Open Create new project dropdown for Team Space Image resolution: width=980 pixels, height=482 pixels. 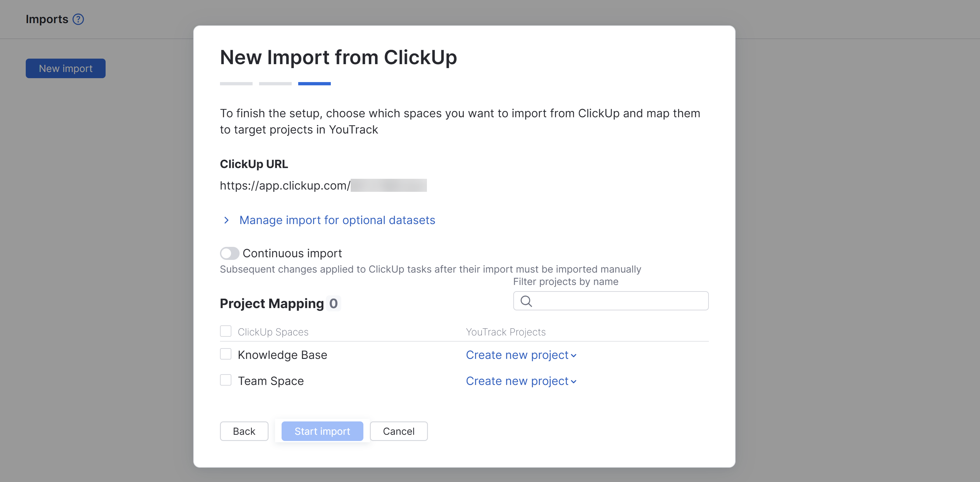click(521, 381)
